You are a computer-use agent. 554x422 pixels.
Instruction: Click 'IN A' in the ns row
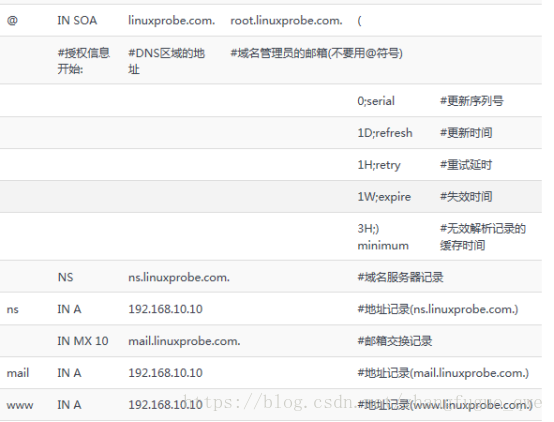click(69, 309)
